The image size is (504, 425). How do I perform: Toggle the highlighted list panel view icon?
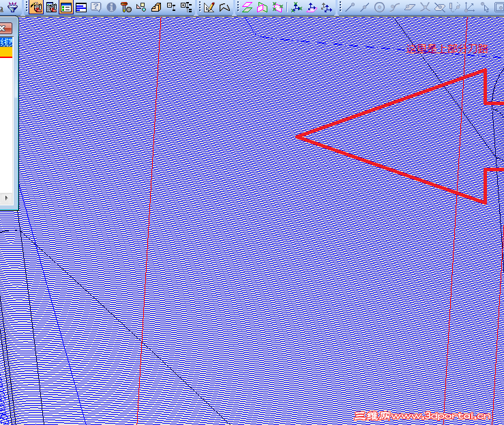[66, 7]
